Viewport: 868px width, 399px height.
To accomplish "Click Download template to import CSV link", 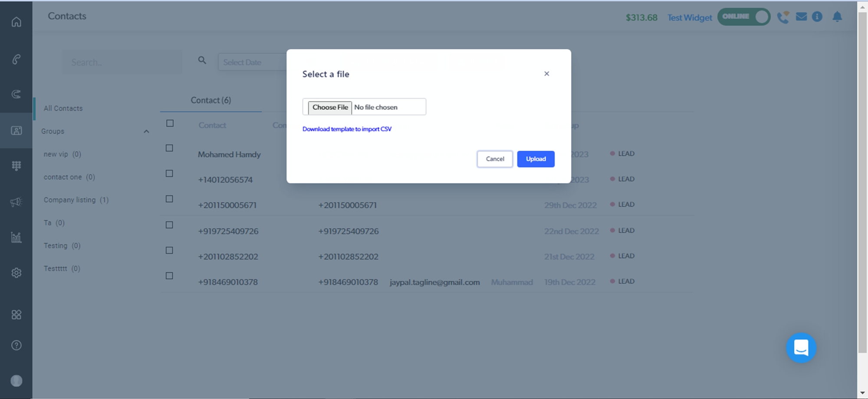I will click(x=347, y=129).
